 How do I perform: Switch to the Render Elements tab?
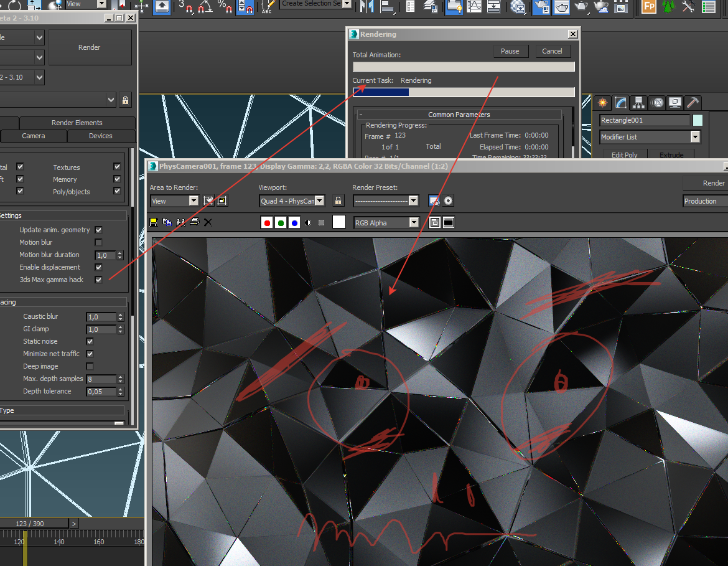point(77,123)
